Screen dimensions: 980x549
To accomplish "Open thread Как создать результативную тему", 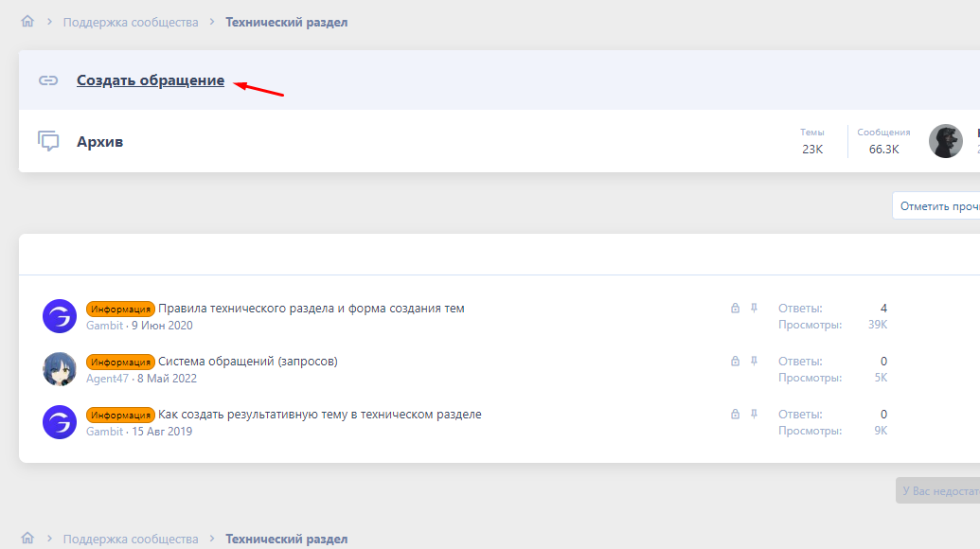I will (x=319, y=414).
